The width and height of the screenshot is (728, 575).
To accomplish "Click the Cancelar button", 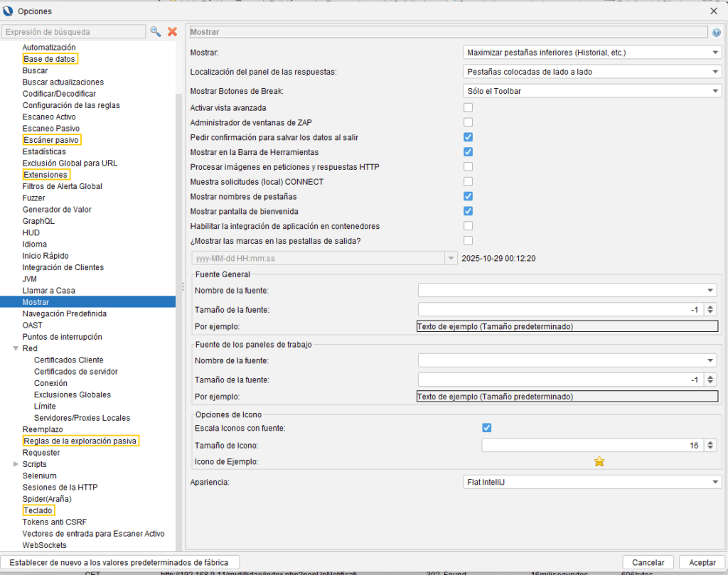I will (648, 562).
